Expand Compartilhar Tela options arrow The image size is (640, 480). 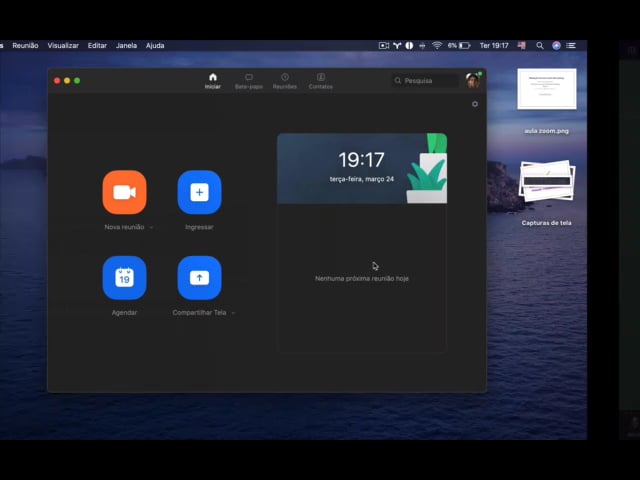[x=233, y=313]
